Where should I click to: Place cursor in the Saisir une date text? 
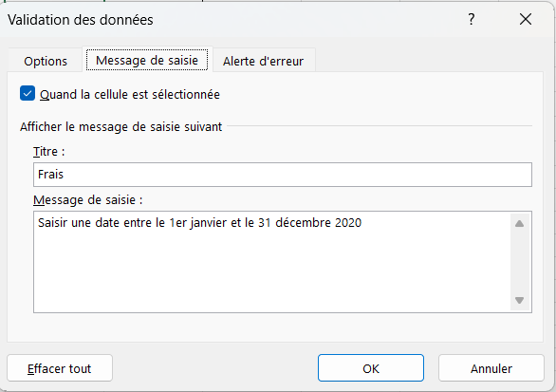(x=199, y=223)
